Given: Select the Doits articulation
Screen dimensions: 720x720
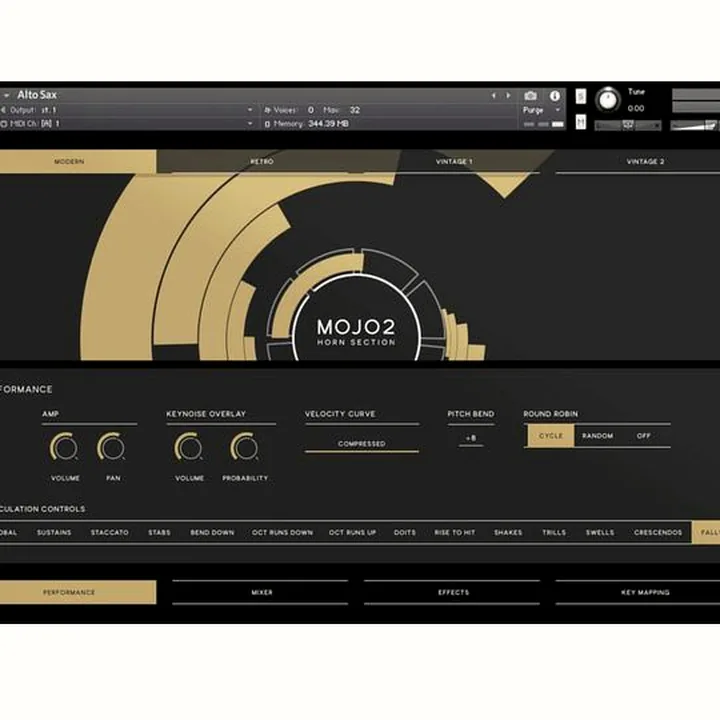Looking at the screenshot, I should pos(405,533).
